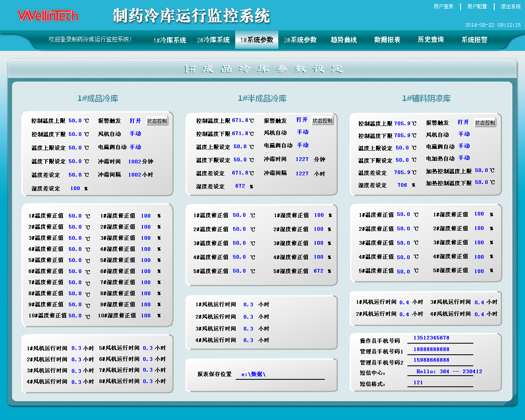Select the 1#系统参数 tab
The width and height of the screenshot is (525, 420).
(x=257, y=40)
